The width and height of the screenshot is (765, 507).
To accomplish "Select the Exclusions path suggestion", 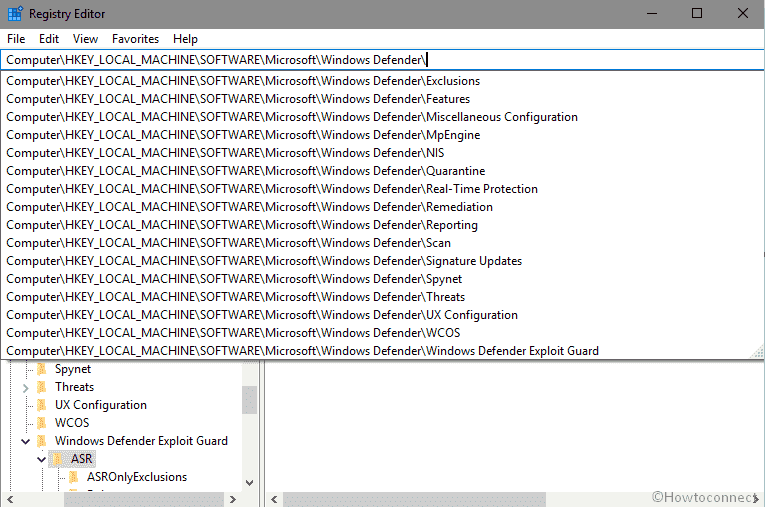I will 382,81.
